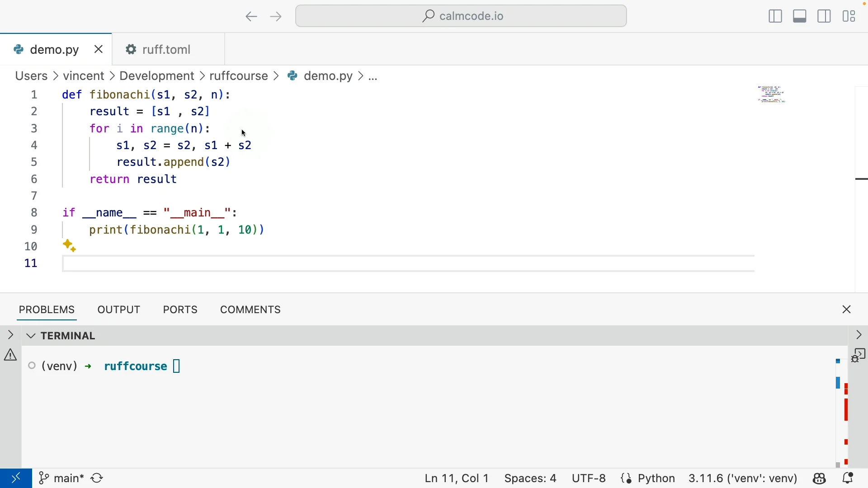Image resolution: width=868 pixels, height=488 pixels.
Task: Toggle the bottom panel visibility
Action: (x=800, y=17)
